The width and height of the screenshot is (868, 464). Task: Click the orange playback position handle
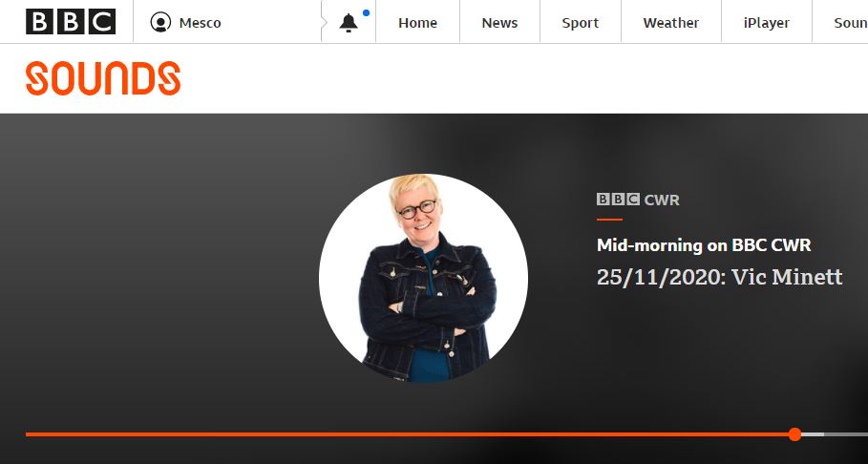(x=794, y=434)
